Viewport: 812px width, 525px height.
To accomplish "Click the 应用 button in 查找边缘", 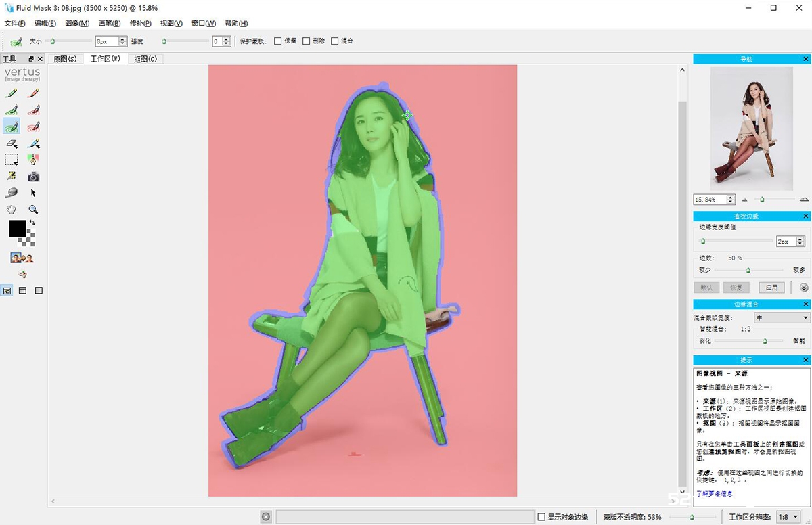I will point(771,288).
